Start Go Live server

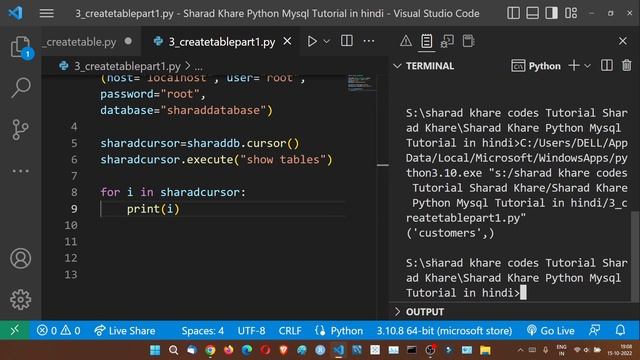[x=551, y=330]
